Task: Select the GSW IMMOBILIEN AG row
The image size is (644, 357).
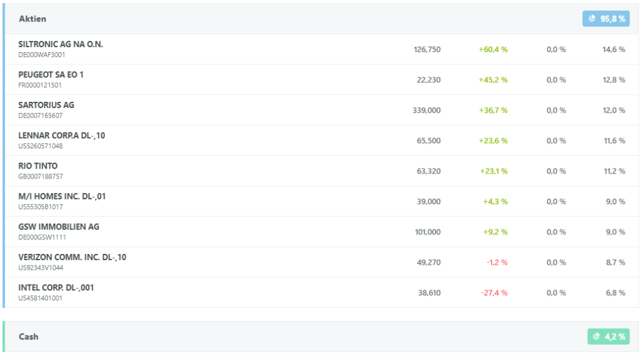Action: coord(59,226)
